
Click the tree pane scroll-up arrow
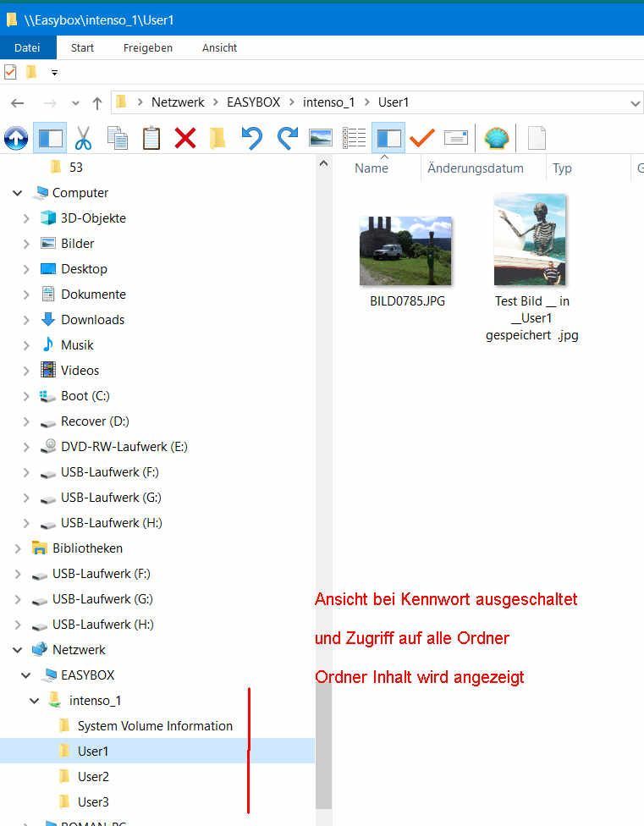pos(324,164)
